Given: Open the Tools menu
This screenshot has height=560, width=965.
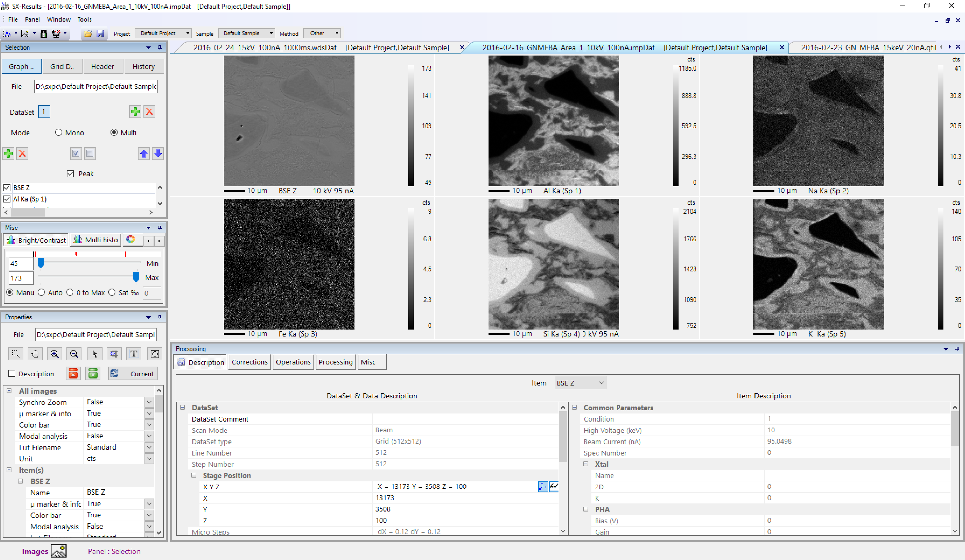Looking at the screenshot, I should [84, 19].
